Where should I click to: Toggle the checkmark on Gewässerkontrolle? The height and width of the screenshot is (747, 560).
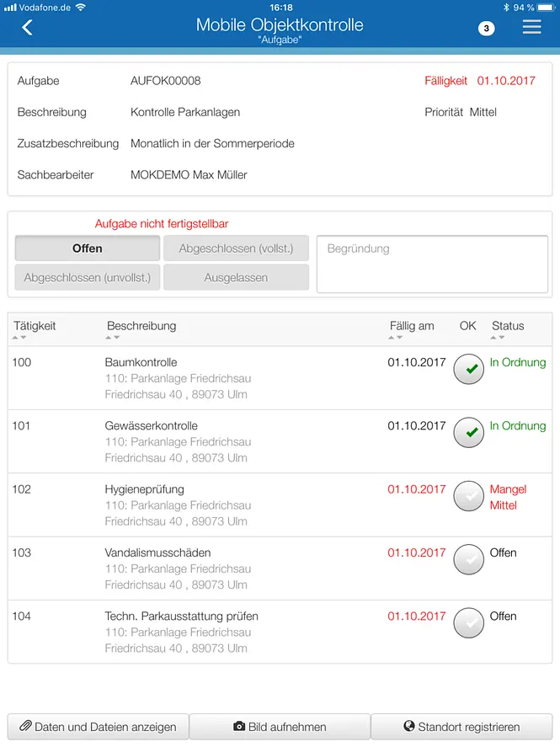468,432
